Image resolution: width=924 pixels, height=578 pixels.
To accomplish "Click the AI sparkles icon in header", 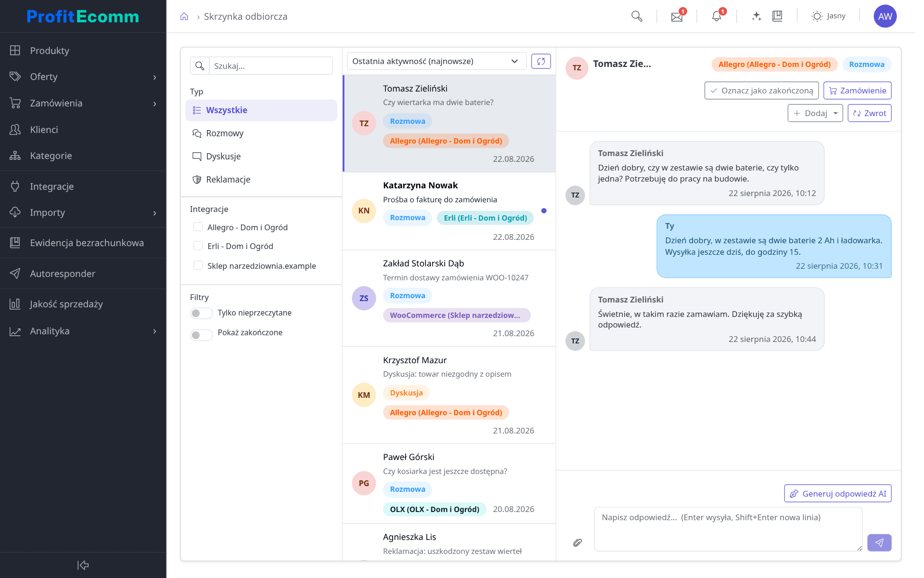I will [x=757, y=16].
